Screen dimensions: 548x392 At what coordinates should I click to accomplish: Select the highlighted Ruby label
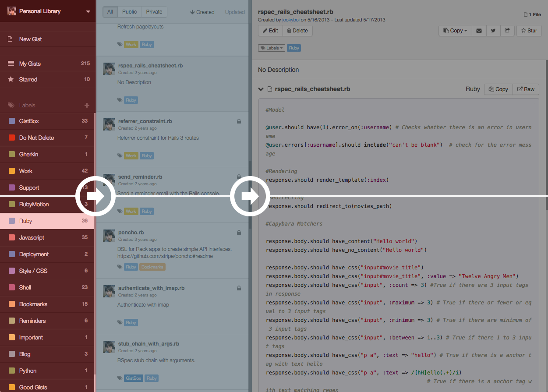pyautogui.click(x=47, y=221)
